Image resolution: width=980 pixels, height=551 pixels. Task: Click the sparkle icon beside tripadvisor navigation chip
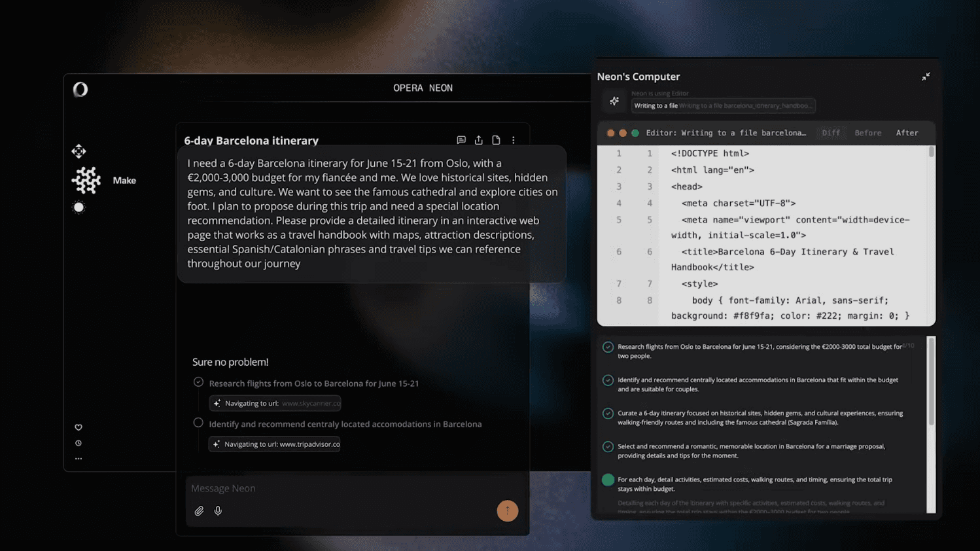[217, 444]
